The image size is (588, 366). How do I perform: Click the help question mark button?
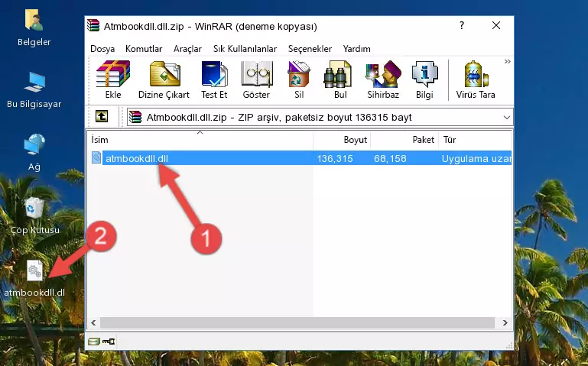462,25
